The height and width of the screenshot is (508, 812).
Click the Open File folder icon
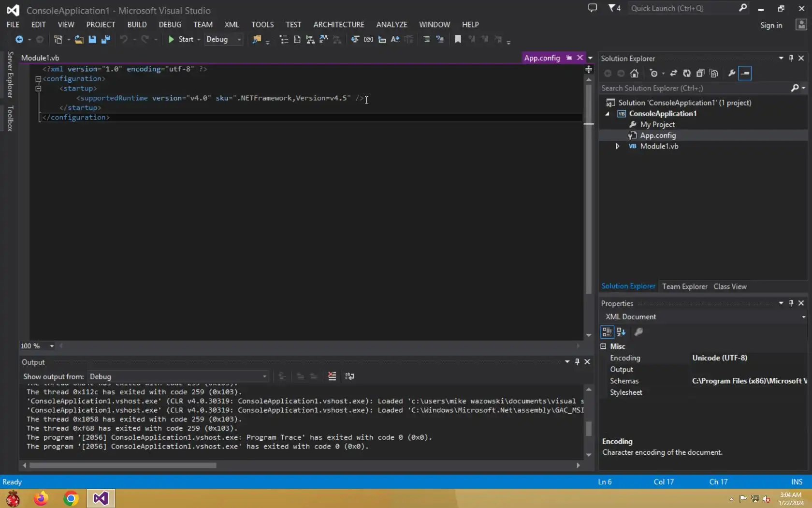[x=79, y=39]
